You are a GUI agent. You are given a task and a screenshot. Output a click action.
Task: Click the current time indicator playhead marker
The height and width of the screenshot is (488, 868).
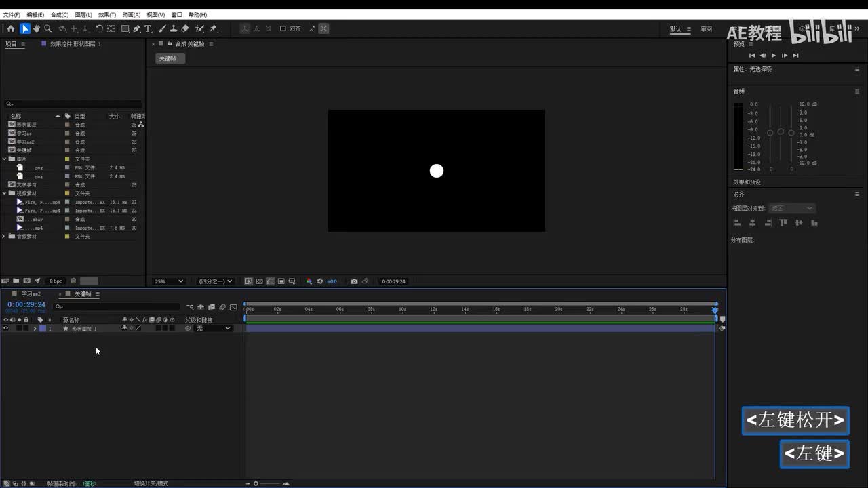tap(715, 310)
